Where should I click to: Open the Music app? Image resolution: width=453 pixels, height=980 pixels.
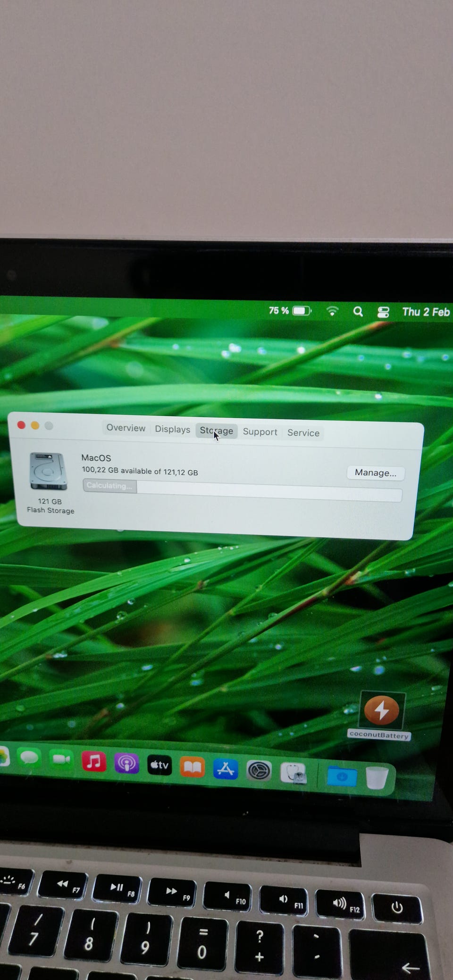coord(93,761)
